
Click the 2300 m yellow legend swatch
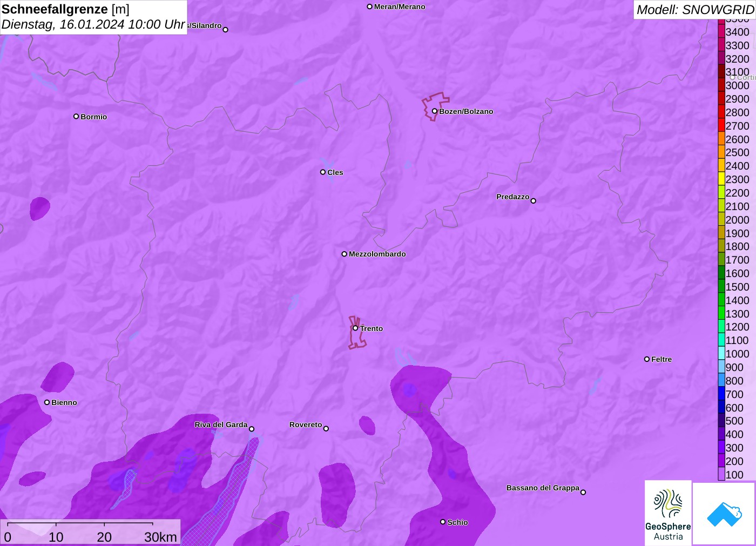click(721, 179)
